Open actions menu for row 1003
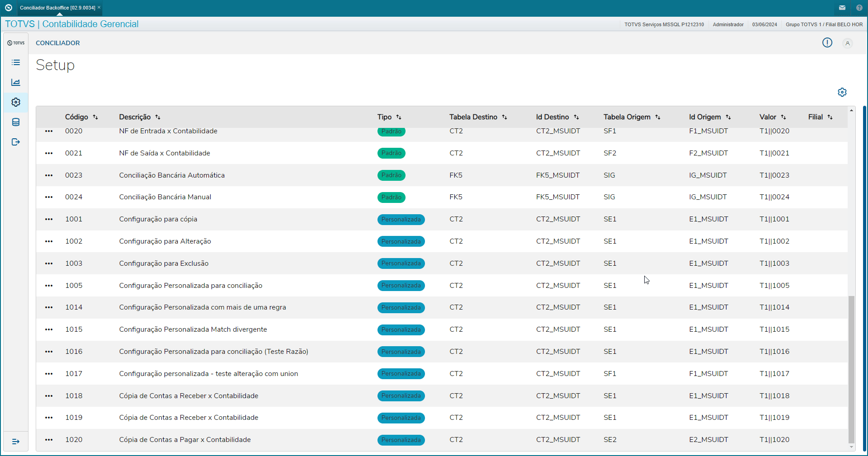Viewport: 868px width, 456px height. [x=49, y=263]
